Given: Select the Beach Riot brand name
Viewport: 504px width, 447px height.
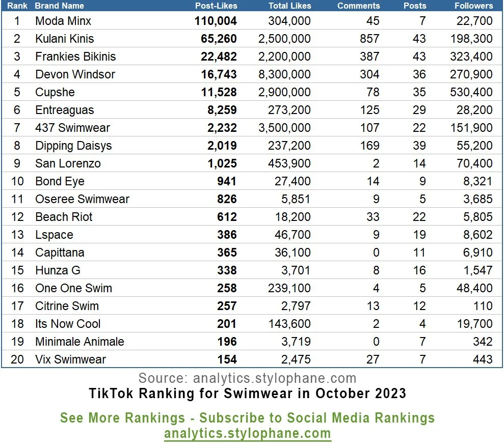Looking at the screenshot, I should (64, 217).
